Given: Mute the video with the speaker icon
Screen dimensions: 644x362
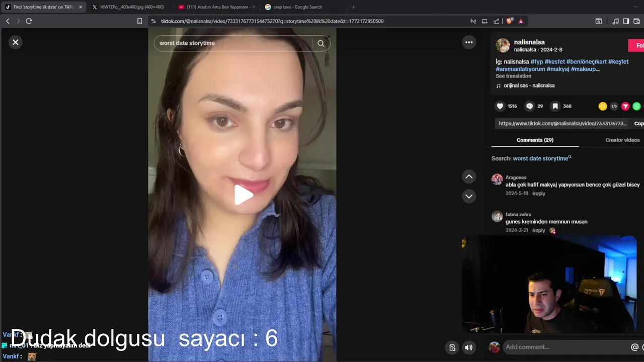Looking at the screenshot, I should [469, 347].
